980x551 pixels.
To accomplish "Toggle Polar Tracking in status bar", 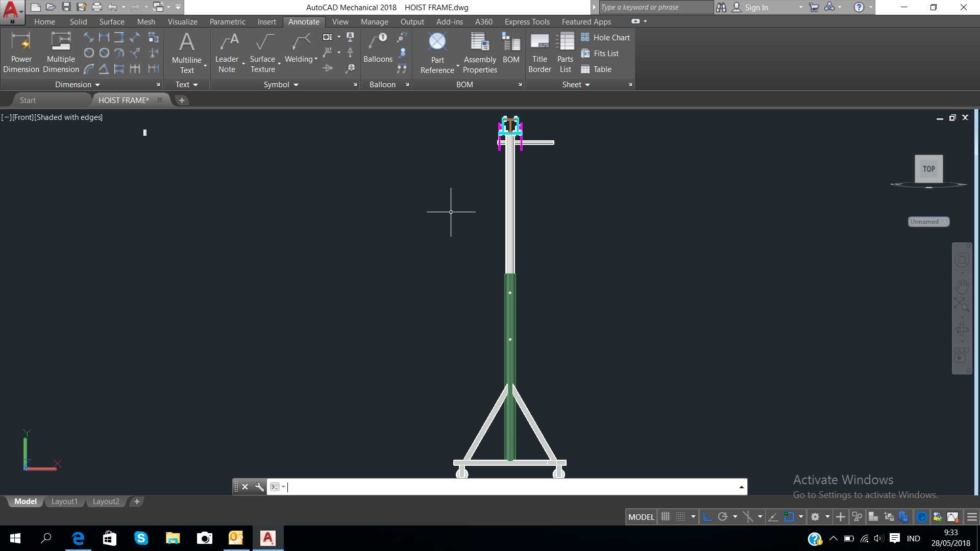I will pyautogui.click(x=723, y=517).
